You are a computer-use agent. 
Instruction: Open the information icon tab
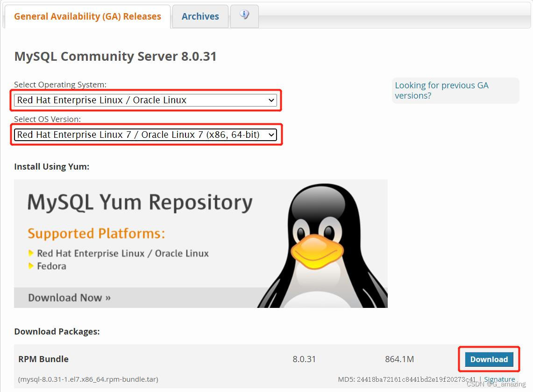[244, 15]
